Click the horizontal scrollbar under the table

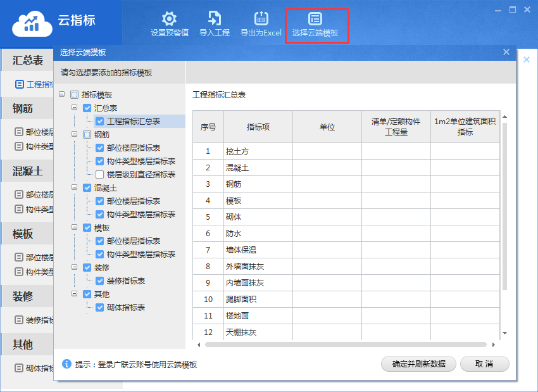[x=346, y=345]
